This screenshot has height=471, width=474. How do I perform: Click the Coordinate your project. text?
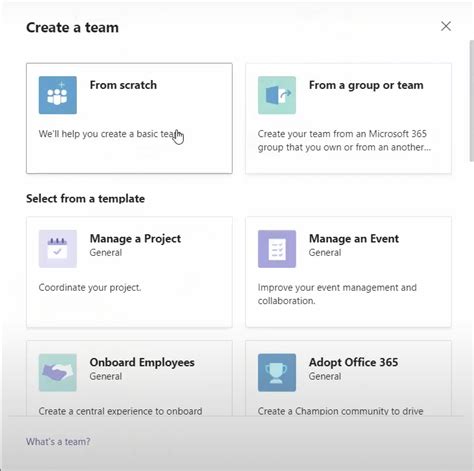(x=90, y=287)
